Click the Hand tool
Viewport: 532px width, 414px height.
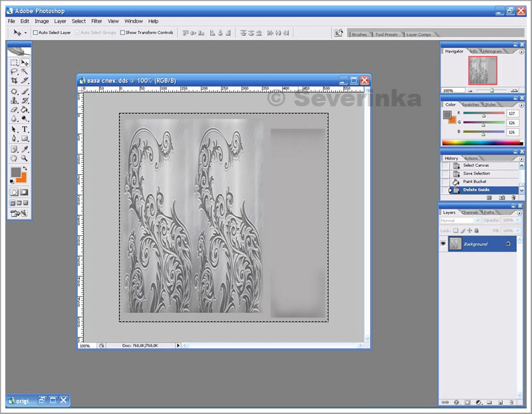coord(14,159)
